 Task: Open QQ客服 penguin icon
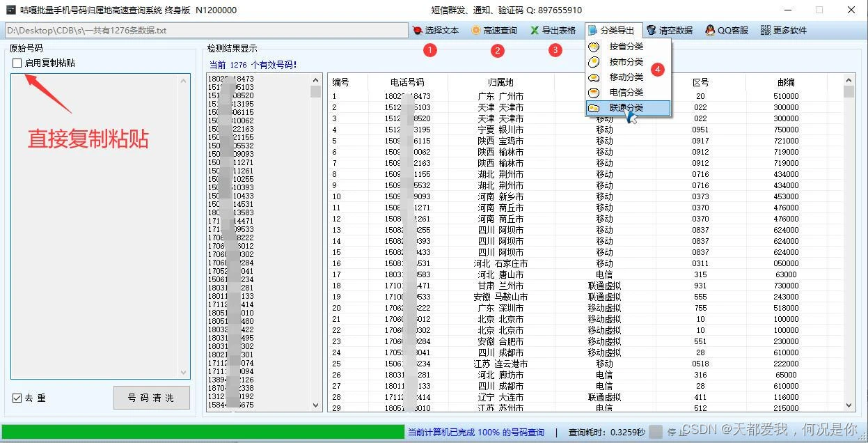[x=710, y=31]
